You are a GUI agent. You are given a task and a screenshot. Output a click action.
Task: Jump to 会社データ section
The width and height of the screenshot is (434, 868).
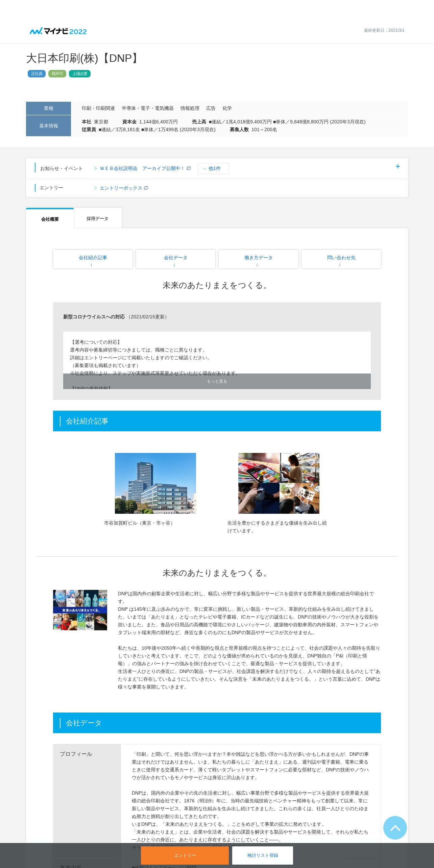coord(175,259)
